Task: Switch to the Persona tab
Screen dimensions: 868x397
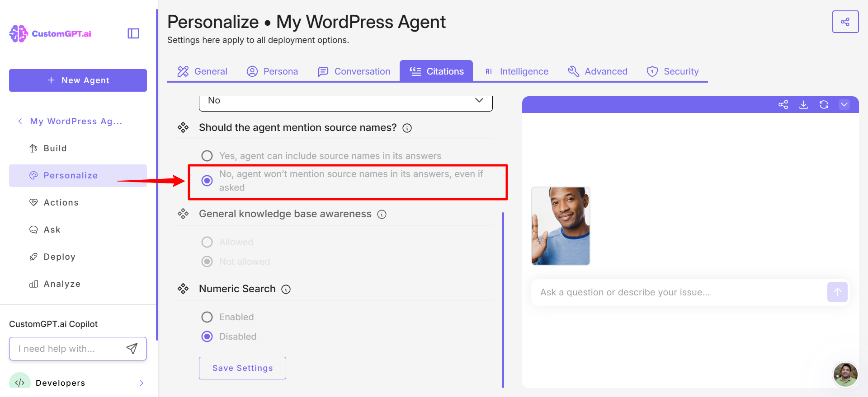Action: tap(272, 71)
